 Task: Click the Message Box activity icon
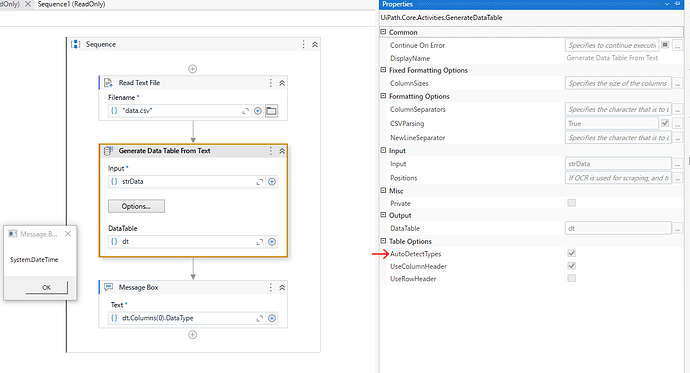click(108, 287)
